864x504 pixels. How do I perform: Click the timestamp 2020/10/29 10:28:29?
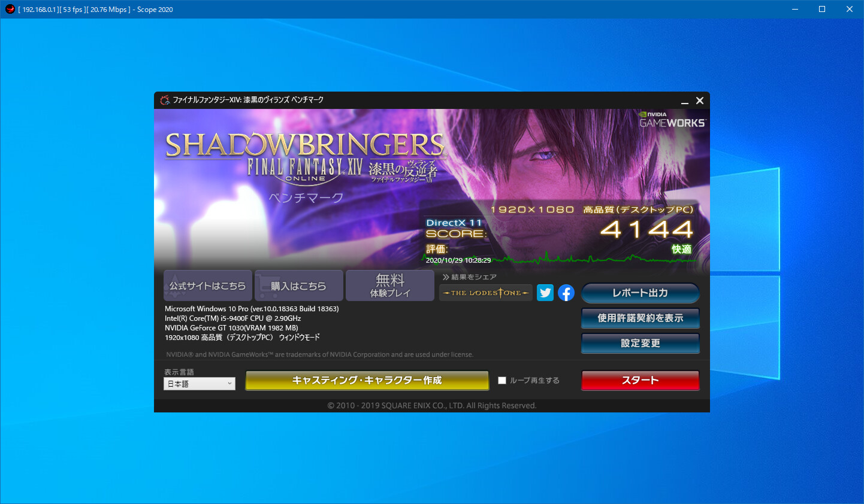(458, 260)
